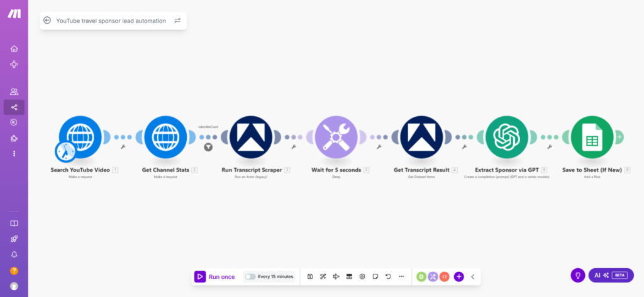The height and width of the screenshot is (297, 644).
Task: Open the lightbulb tips button
Action: click(578, 275)
